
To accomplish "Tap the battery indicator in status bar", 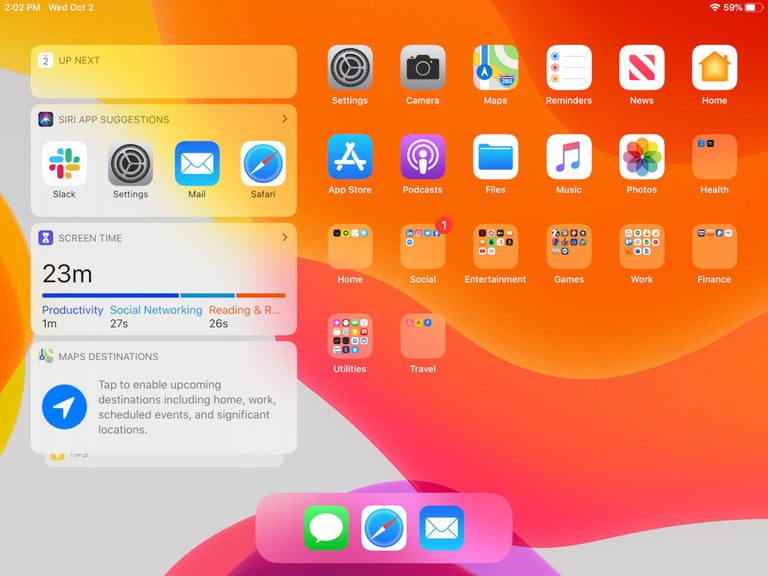I will coord(753,7).
